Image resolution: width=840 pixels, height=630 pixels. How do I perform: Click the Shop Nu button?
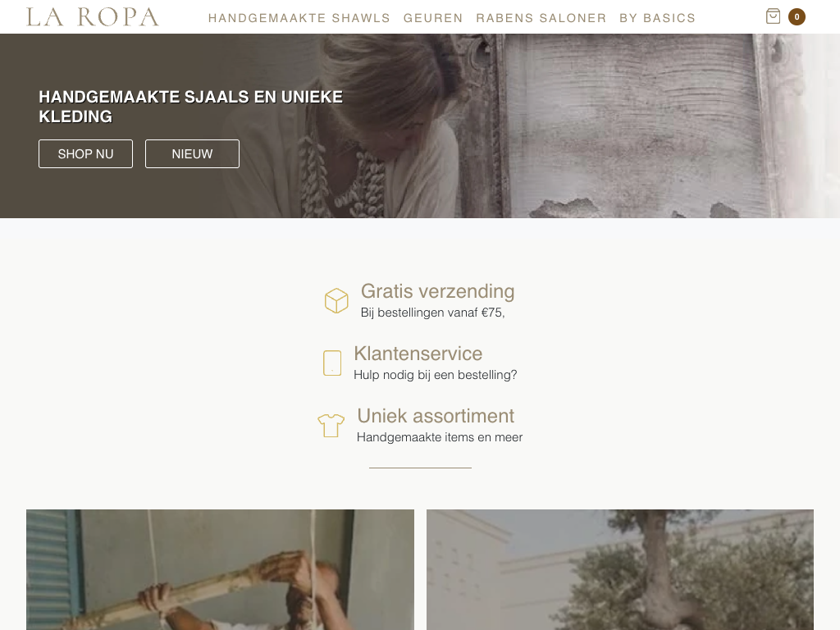point(85,153)
